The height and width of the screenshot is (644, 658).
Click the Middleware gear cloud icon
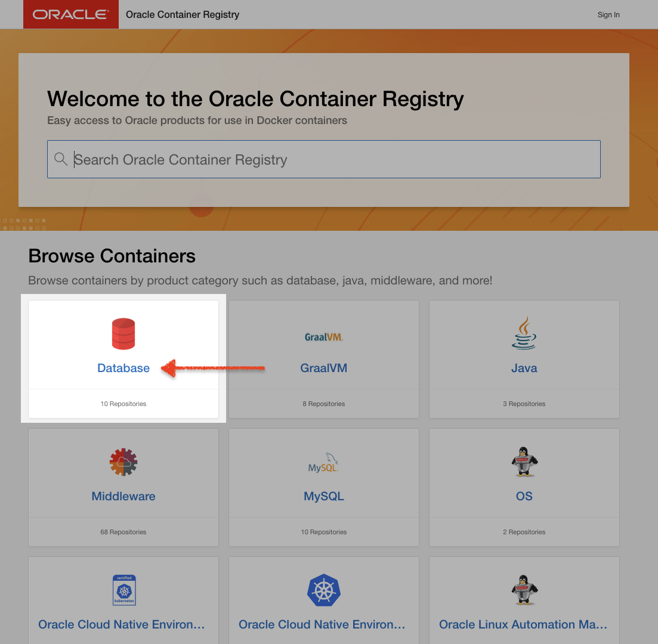pos(123,462)
